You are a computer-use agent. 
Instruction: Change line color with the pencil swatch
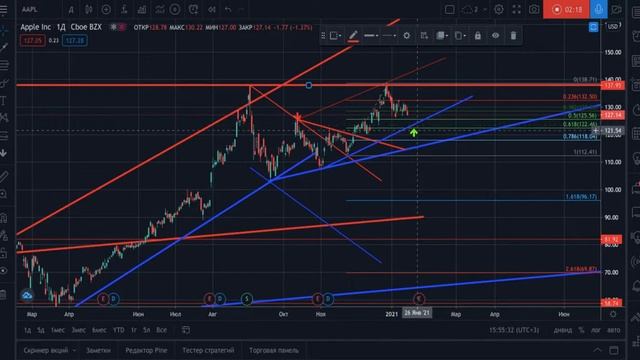[x=353, y=36]
